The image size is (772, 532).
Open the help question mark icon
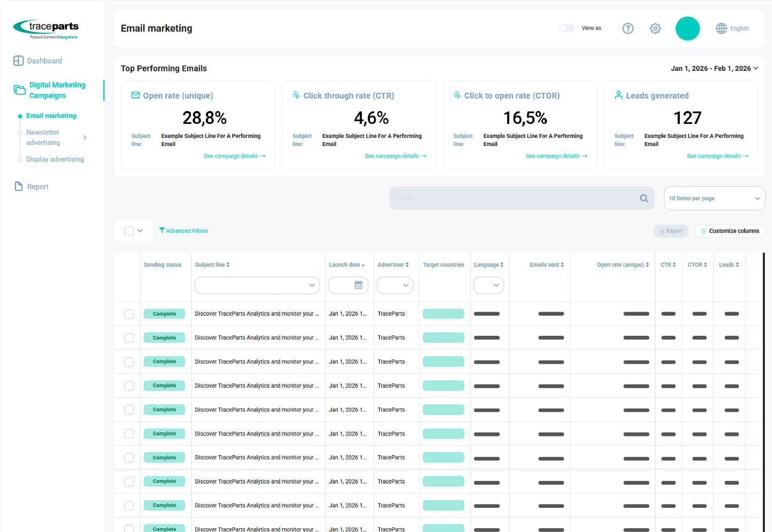(x=628, y=28)
